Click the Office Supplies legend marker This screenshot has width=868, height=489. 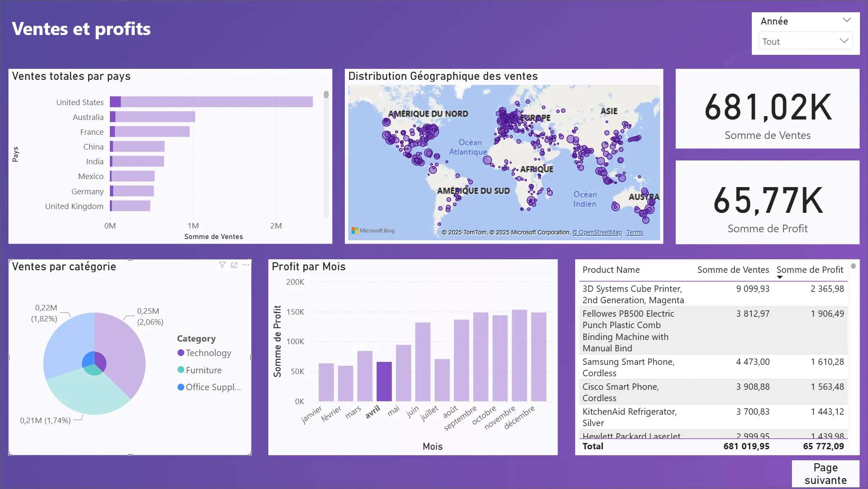click(x=181, y=387)
